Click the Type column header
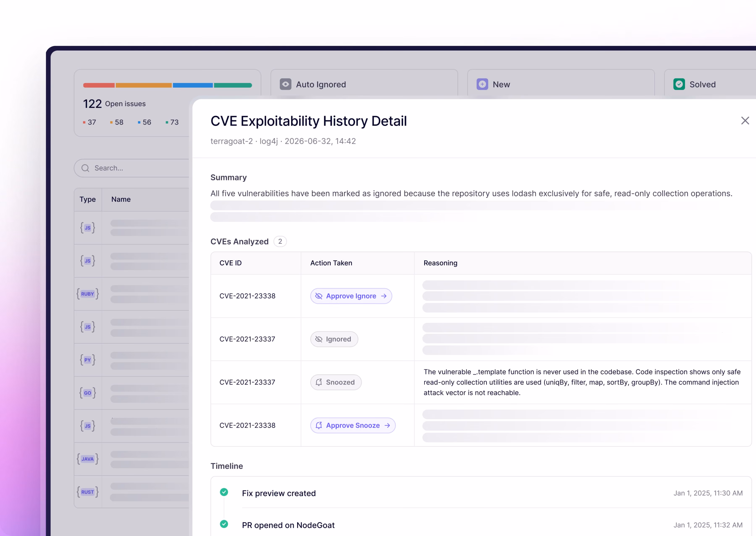The width and height of the screenshot is (756, 536). coord(88,199)
